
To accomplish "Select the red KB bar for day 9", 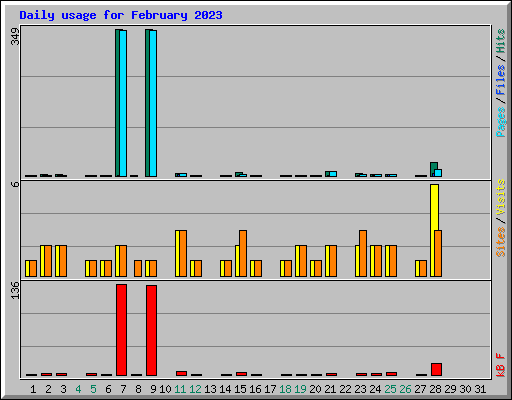I will (151, 330).
